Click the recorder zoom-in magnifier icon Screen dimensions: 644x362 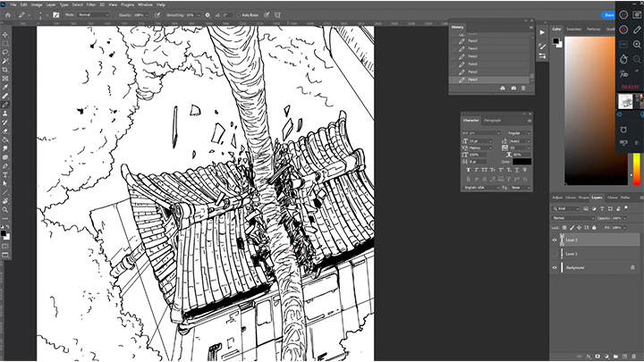[637, 45]
